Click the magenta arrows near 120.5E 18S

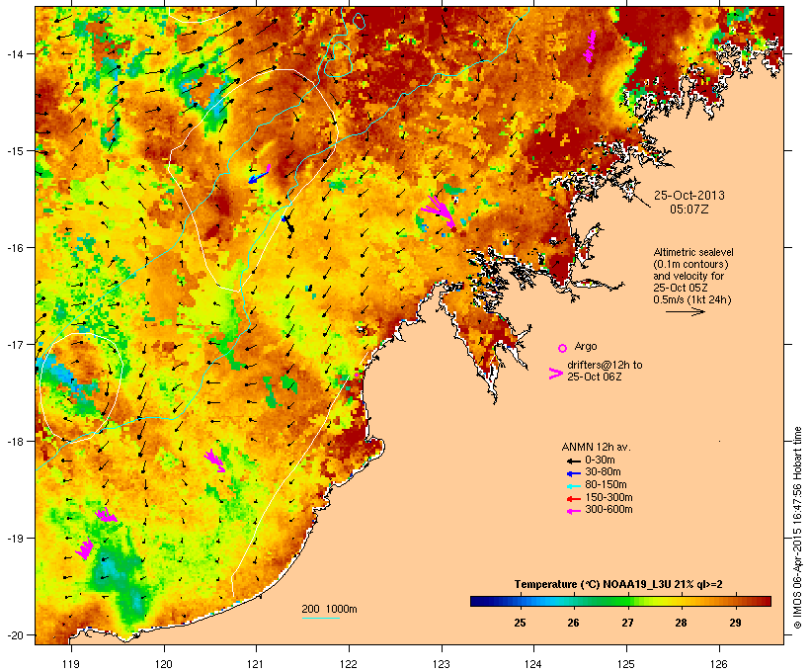click(214, 461)
